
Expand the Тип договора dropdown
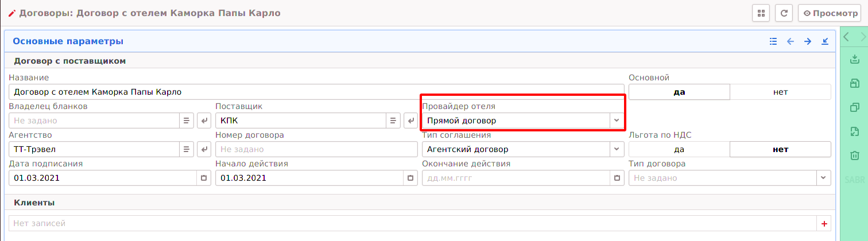click(x=824, y=178)
